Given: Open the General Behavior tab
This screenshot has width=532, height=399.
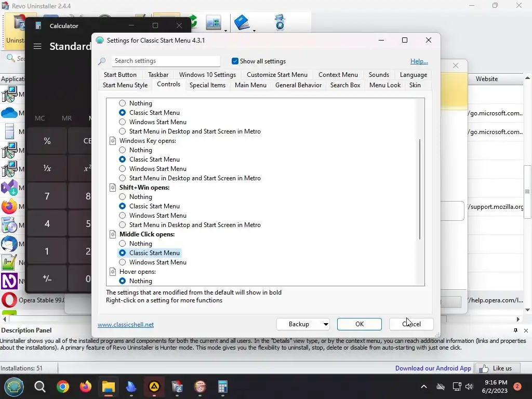Looking at the screenshot, I should 298,85.
